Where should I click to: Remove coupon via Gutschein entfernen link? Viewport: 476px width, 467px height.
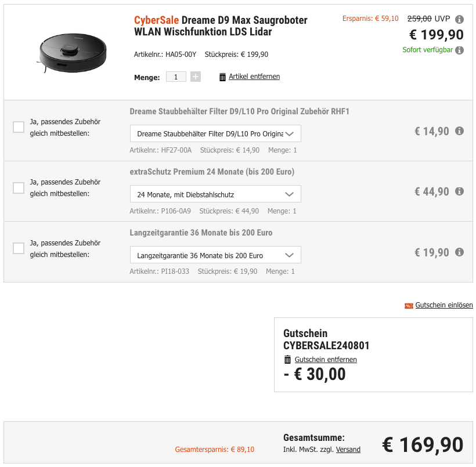326,360
